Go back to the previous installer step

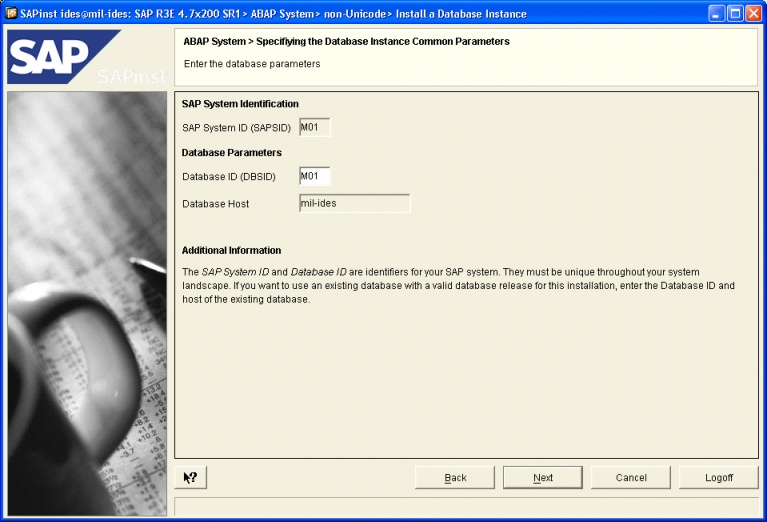(455, 478)
